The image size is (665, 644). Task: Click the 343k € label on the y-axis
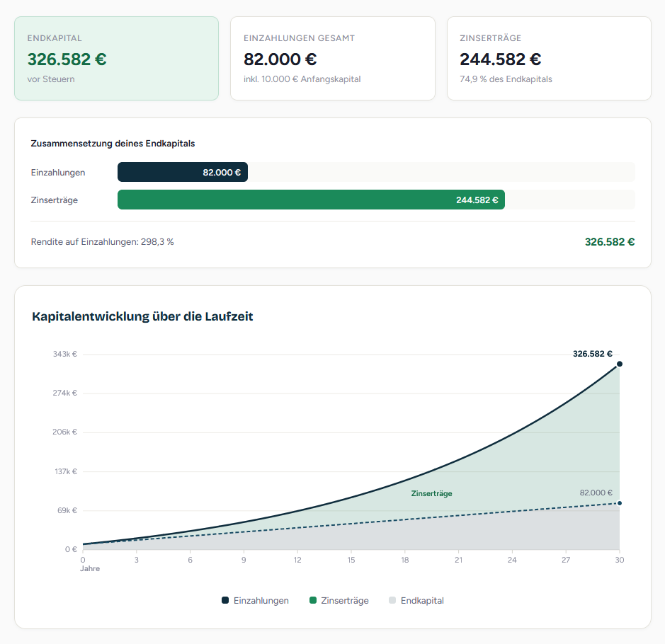point(65,355)
